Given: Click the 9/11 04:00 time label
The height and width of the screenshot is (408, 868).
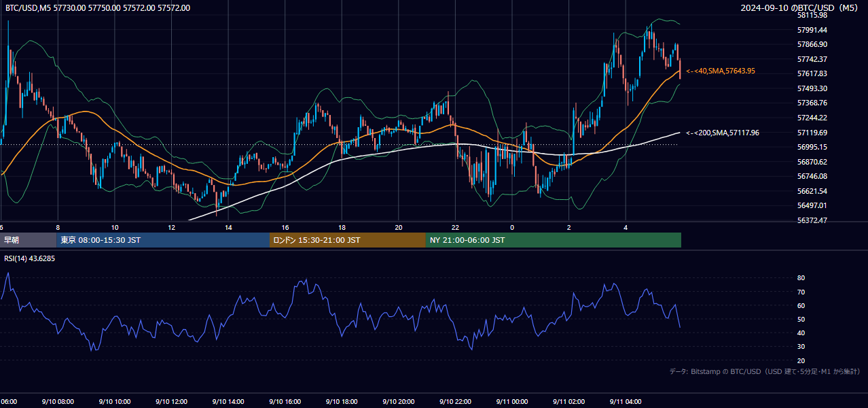Looking at the screenshot, I should pyautogui.click(x=626, y=402).
